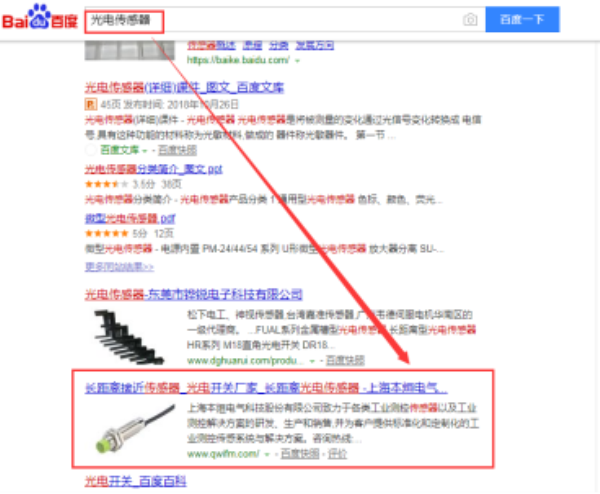This screenshot has height=494, width=600.
Task: Expand the 百度文库 source dropdown arrow
Action: pos(145,151)
